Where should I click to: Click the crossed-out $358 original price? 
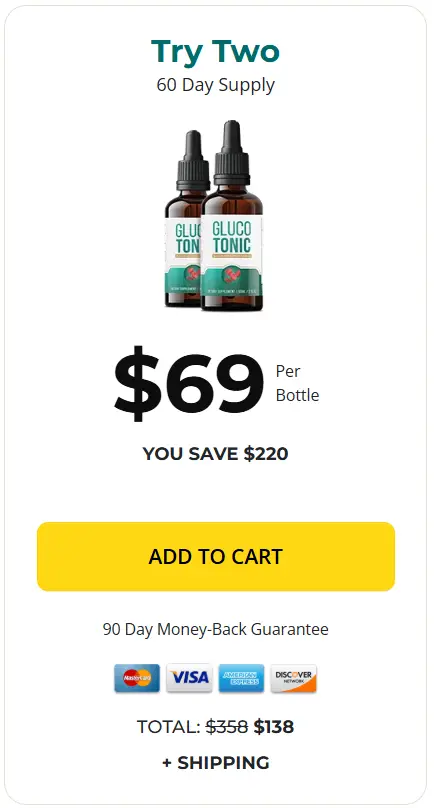[x=227, y=727]
